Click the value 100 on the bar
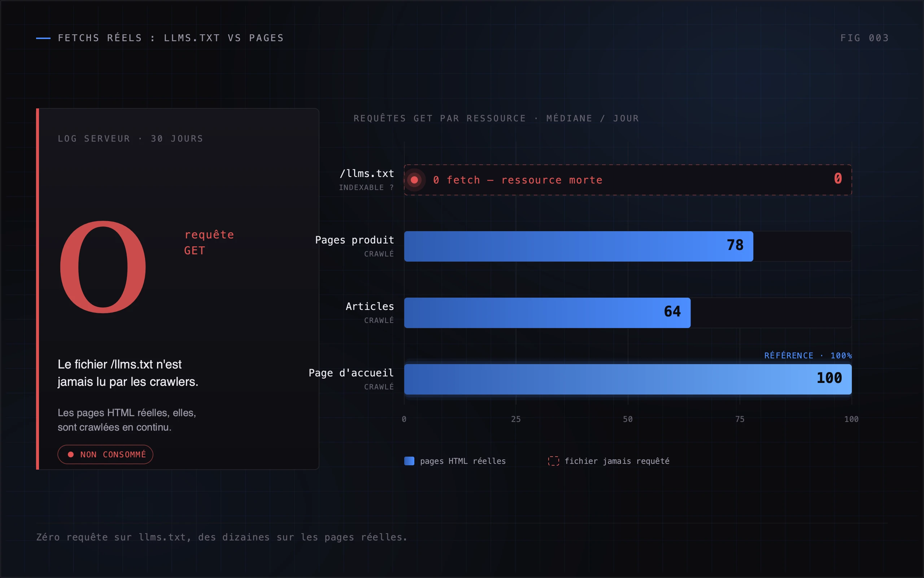The height and width of the screenshot is (578, 924). click(x=829, y=378)
